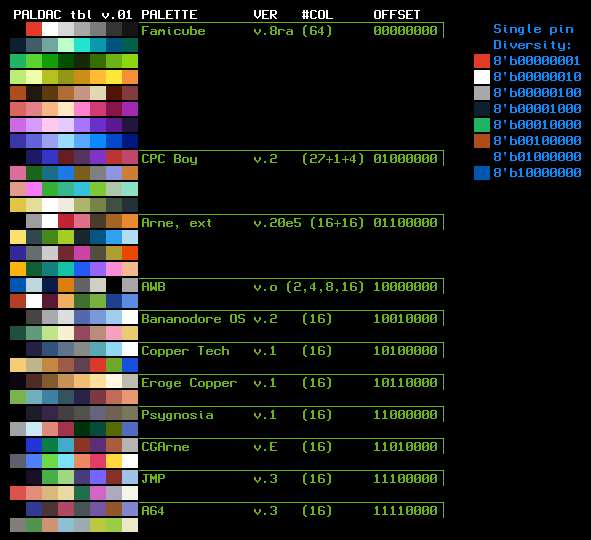Viewport: 591px width, 540px height.
Task: Click offset 00000000 in the Famicube row
Action: click(406, 31)
